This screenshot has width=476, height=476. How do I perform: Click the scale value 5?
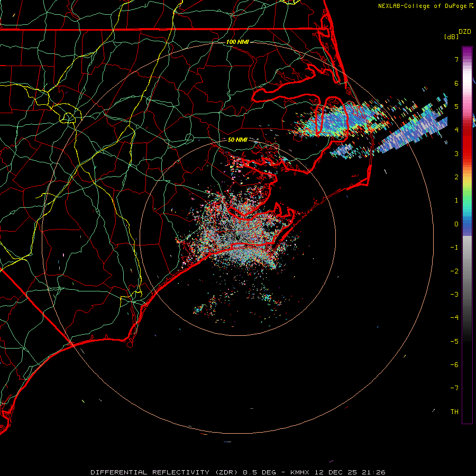(456, 106)
